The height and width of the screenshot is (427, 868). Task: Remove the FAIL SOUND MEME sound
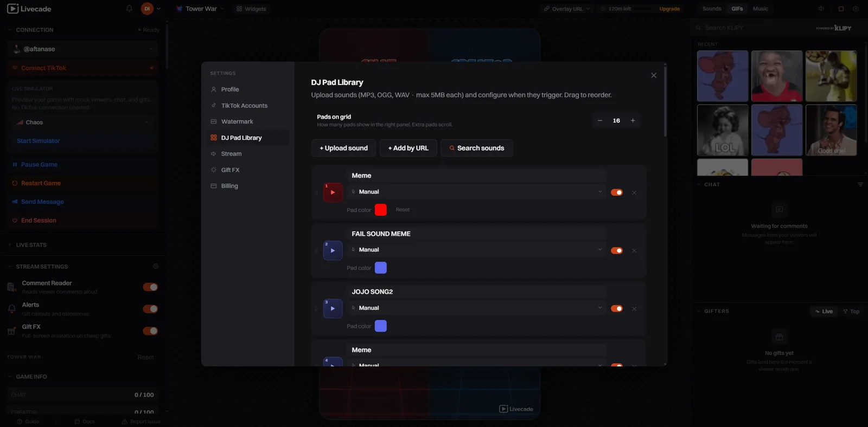pos(634,250)
